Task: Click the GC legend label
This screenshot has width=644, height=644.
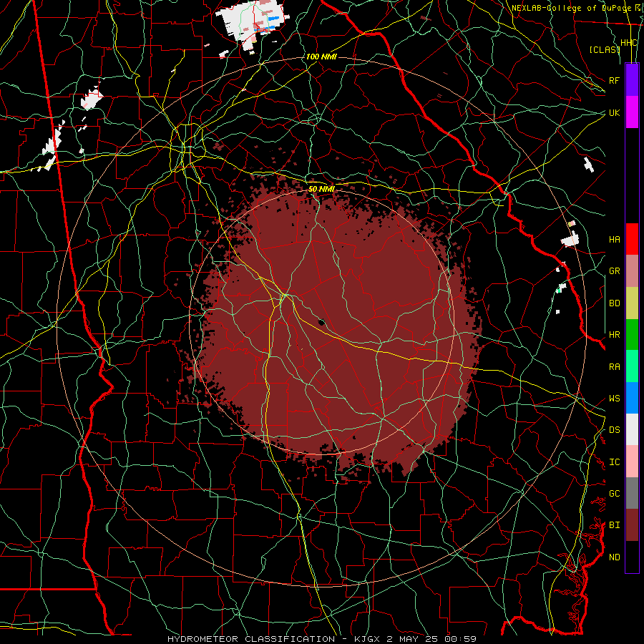Action: pyautogui.click(x=615, y=494)
